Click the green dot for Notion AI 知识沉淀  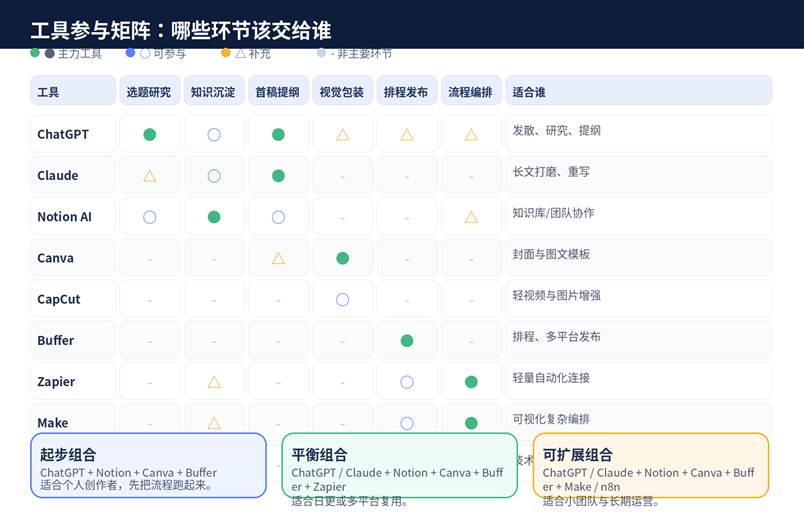tap(214, 217)
